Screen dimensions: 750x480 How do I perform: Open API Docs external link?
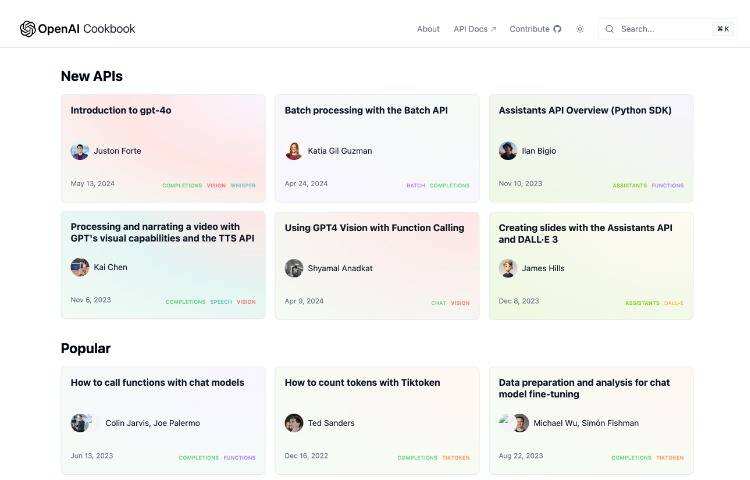pos(474,29)
